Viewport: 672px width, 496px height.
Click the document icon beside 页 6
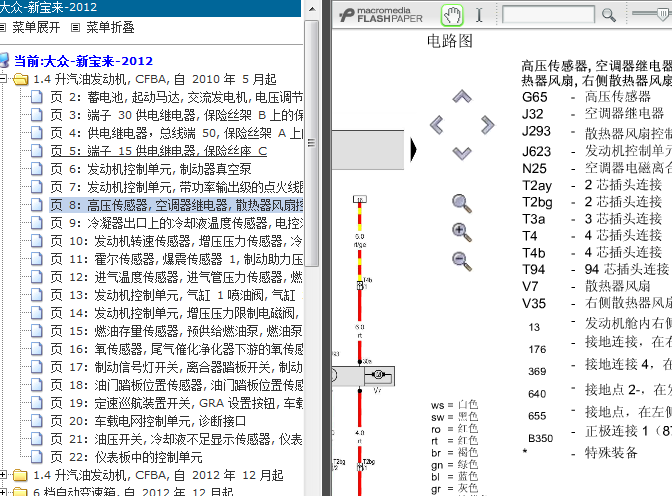[37, 169]
